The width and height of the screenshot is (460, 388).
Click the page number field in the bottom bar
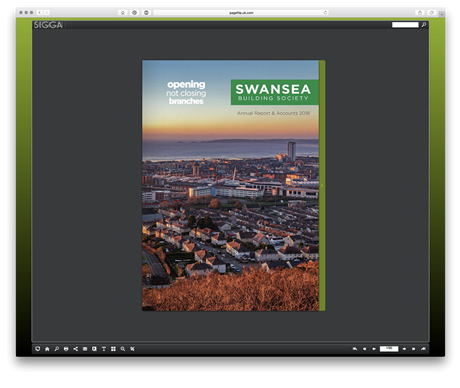click(389, 349)
